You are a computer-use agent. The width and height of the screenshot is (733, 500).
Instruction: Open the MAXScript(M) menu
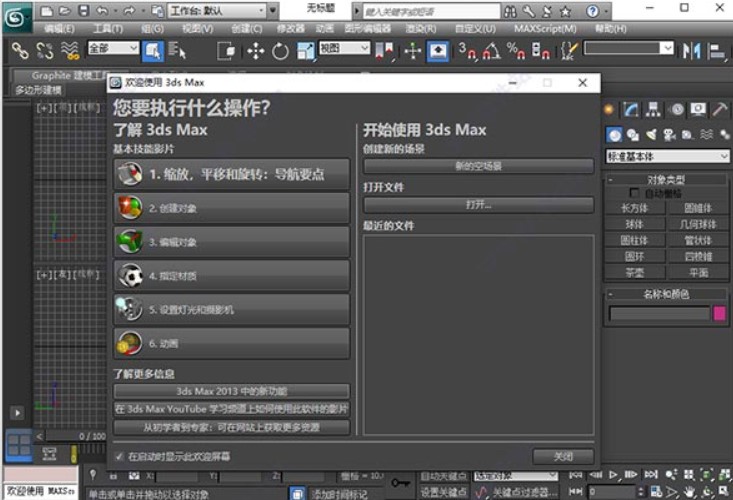point(545,29)
